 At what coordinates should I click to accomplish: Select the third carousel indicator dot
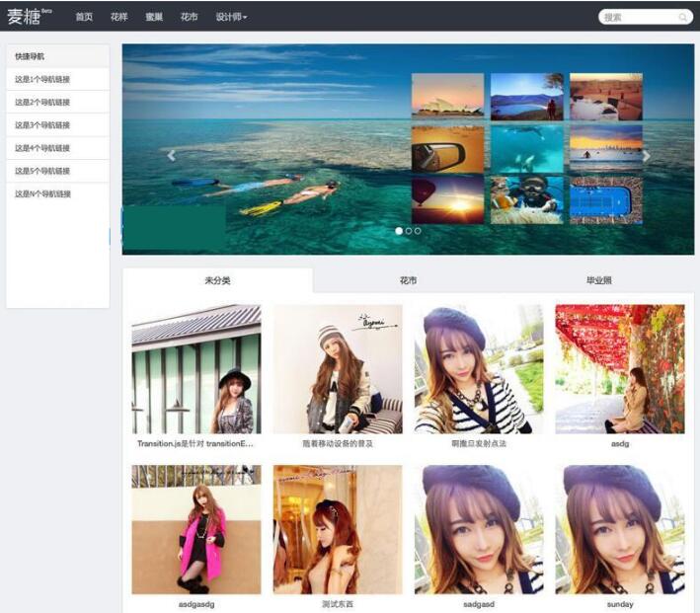[x=418, y=231]
